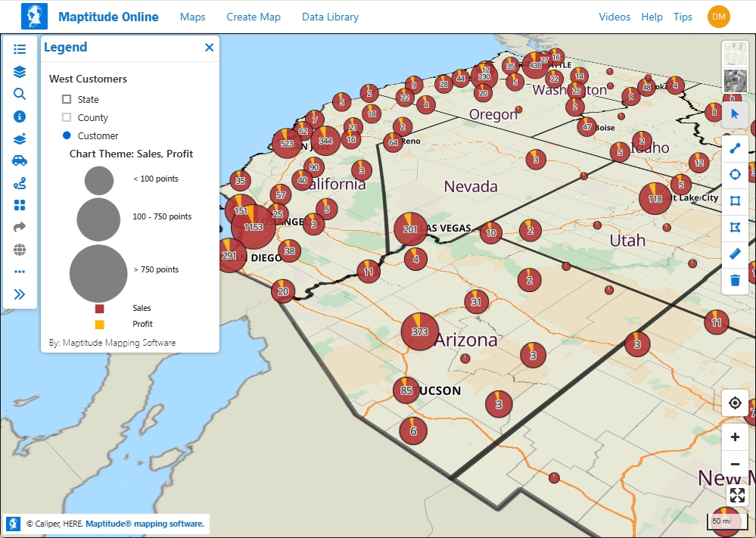The image size is (756, 538).
Task: Click 'By: Maptitude Mapping Software' text
Action: (112, 343)
